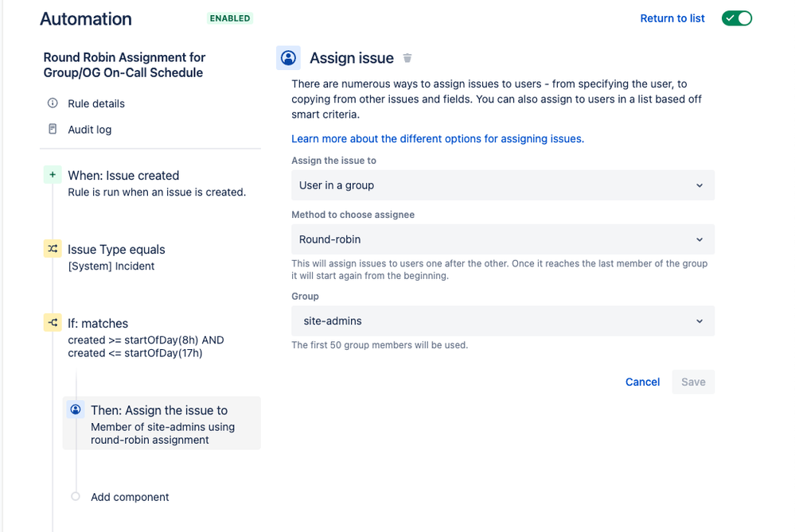Image resolution: width=795 pixels, height=532 pixels.
Task: Expand the Method to choose assignee dropdown
Action: pos(502,239)
